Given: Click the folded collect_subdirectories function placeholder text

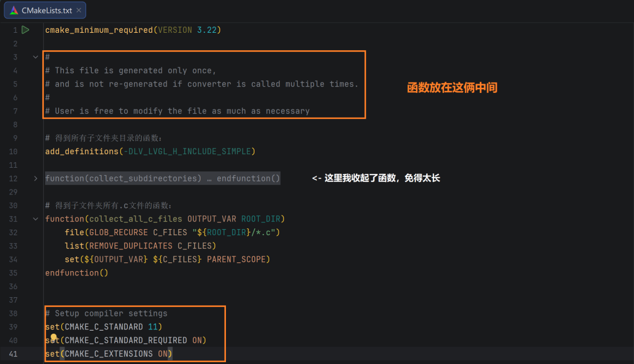Looking at the screenshot, I should (x=162, y=178).
